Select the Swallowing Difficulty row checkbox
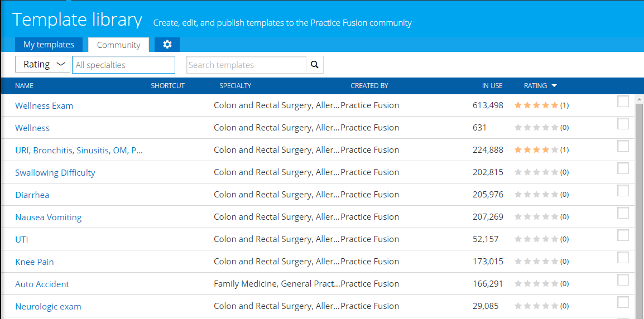 (623, 168)
